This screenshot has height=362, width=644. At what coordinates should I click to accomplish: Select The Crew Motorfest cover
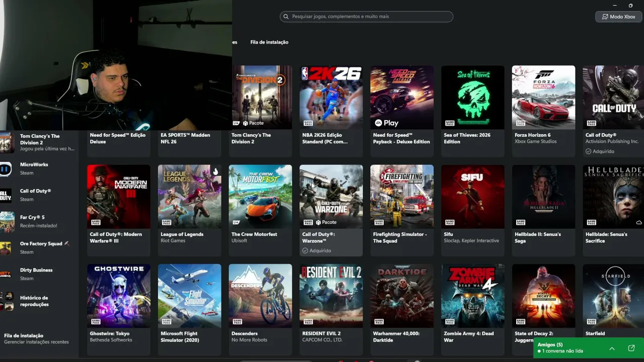(x=260, y=197)
